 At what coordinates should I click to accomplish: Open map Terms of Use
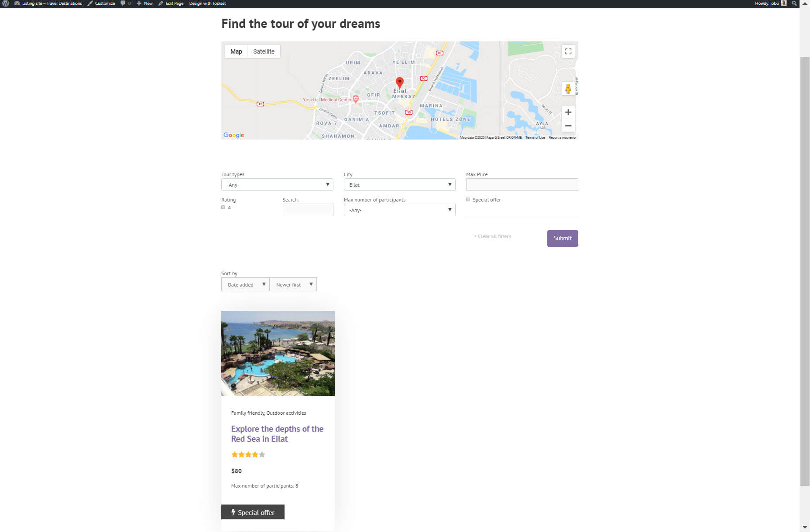(x=535, y=137)
